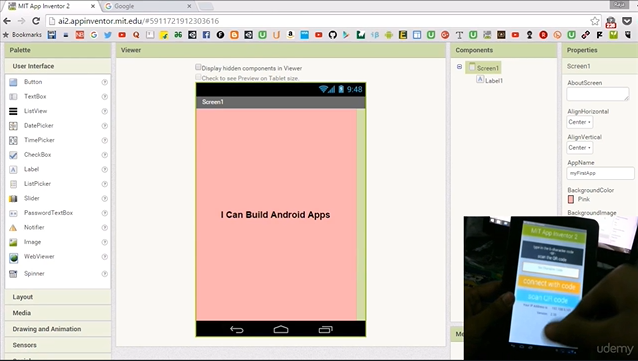Switch to the MIT App Inventor 2 tab
This screenshot has width=638, height=361.
(51, 6)
